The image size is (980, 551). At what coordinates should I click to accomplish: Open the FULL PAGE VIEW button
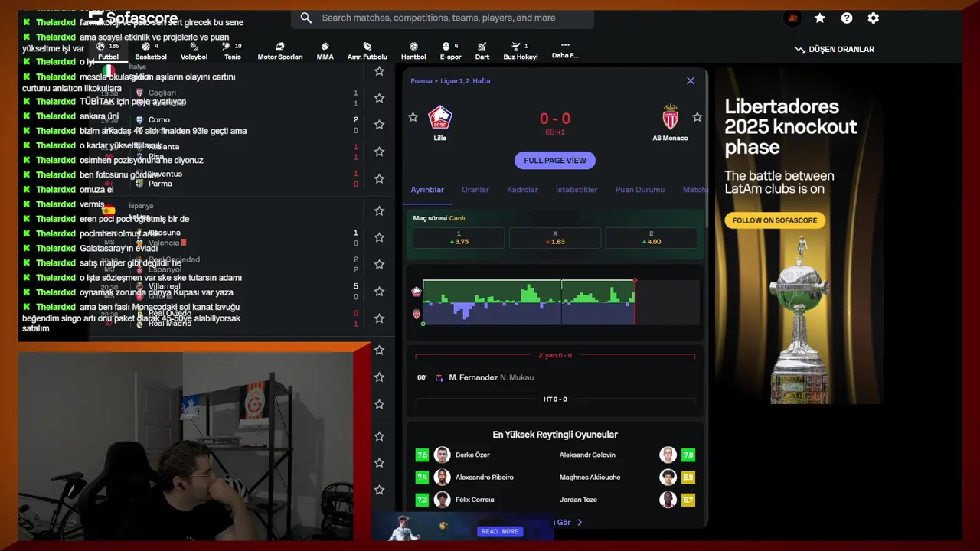[x=555, y=161]
